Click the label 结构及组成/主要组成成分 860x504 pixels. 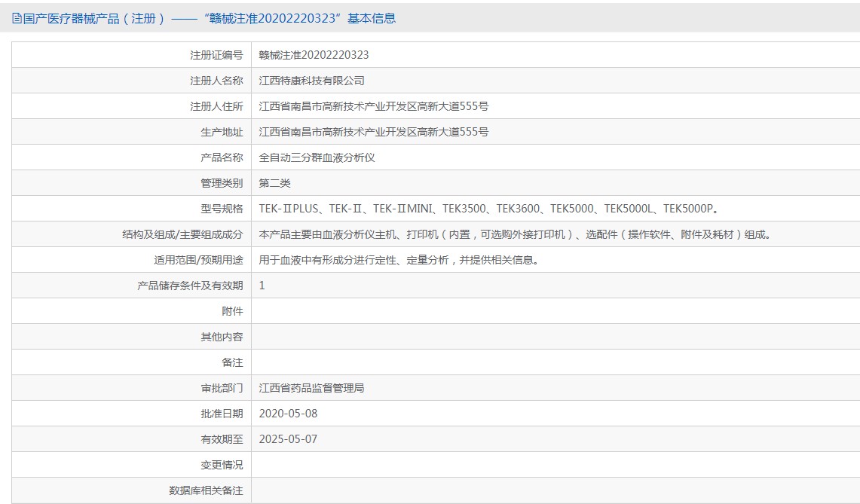tap(182, 234)
